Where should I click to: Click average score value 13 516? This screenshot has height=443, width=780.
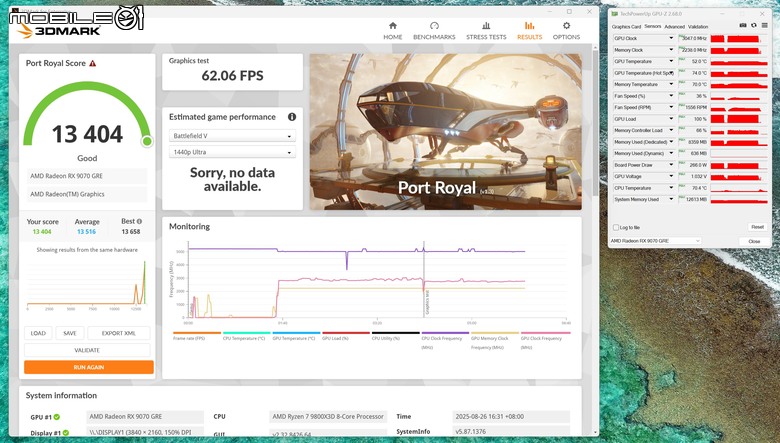87,232
